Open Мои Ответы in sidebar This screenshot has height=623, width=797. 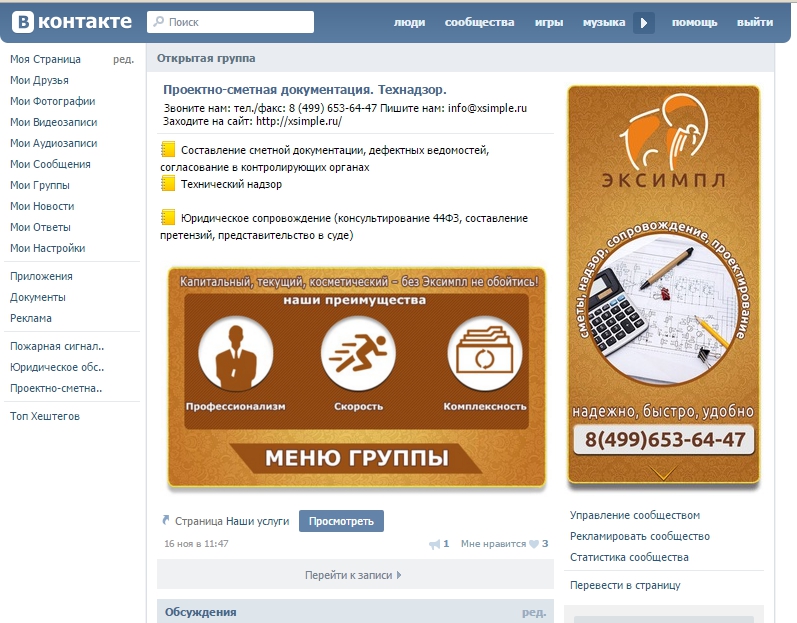tap(40, 227)
